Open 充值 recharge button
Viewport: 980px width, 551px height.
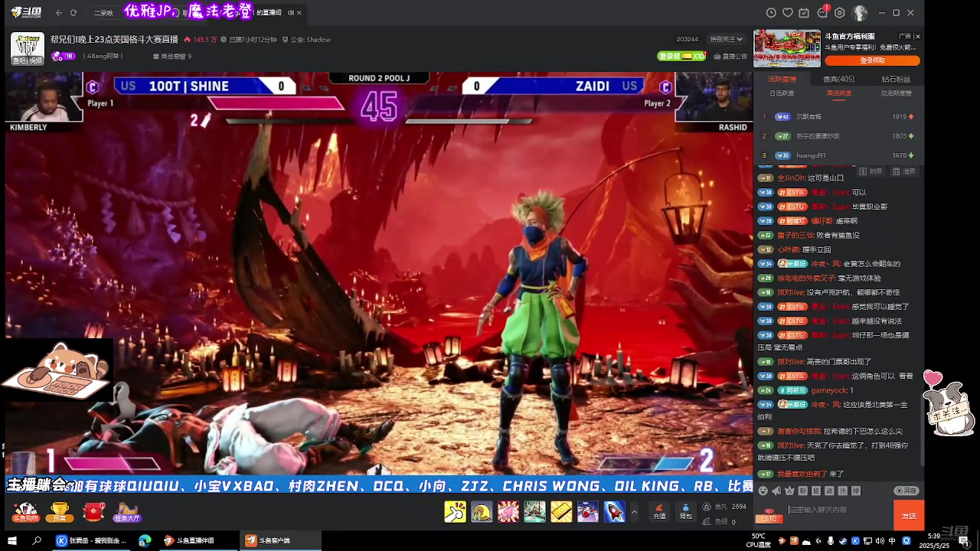[659, 511]
